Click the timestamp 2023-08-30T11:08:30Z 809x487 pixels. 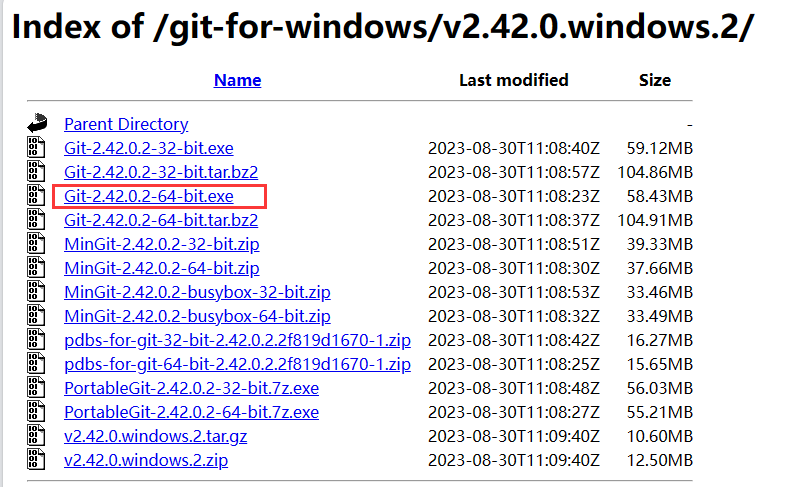pos(514,268)
